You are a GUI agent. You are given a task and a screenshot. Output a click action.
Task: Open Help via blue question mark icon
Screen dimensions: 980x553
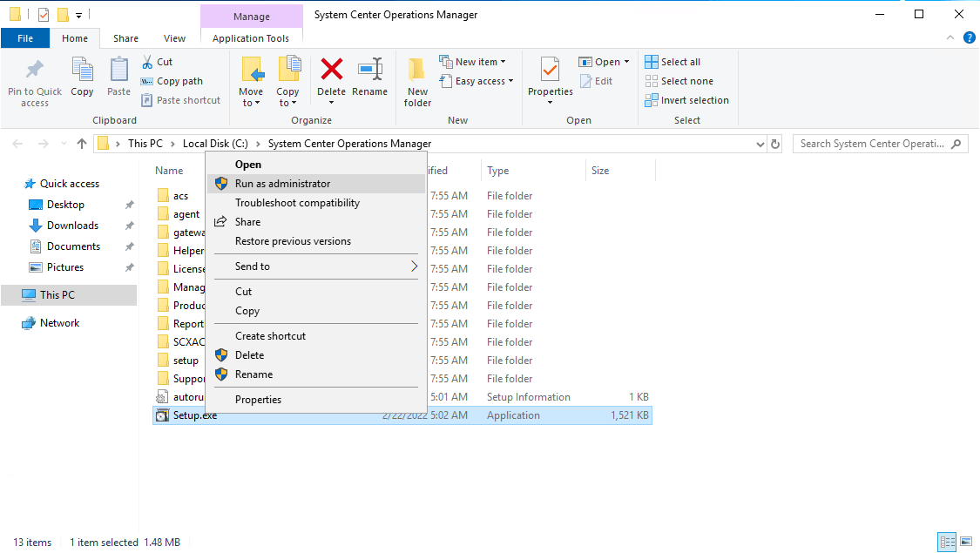tap(969, 38)
